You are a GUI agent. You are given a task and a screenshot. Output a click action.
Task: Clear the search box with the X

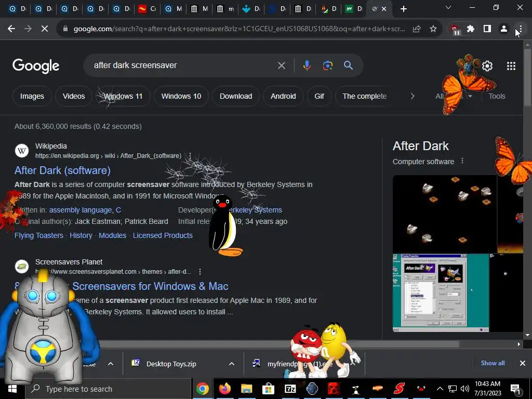[281, 65]
